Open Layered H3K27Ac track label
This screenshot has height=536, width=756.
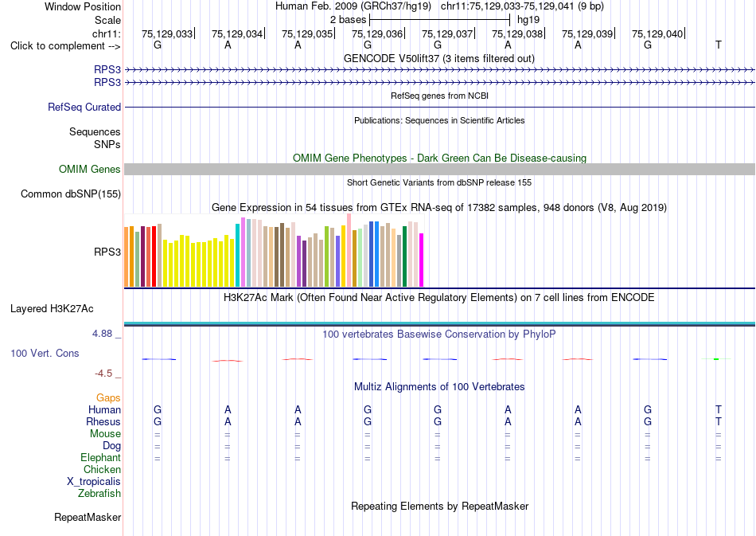pyautogui.click(x=52, y=309)
